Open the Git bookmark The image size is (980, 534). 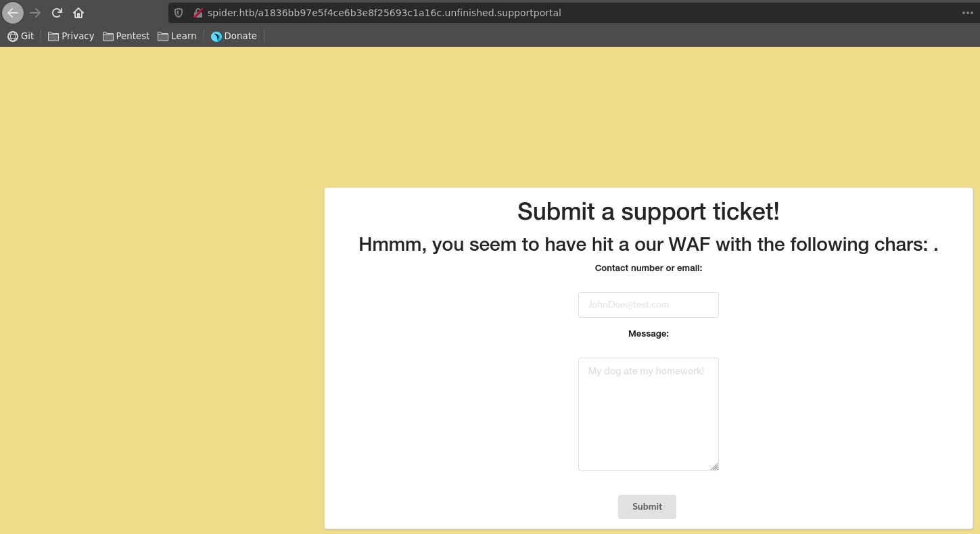point(20,36)
